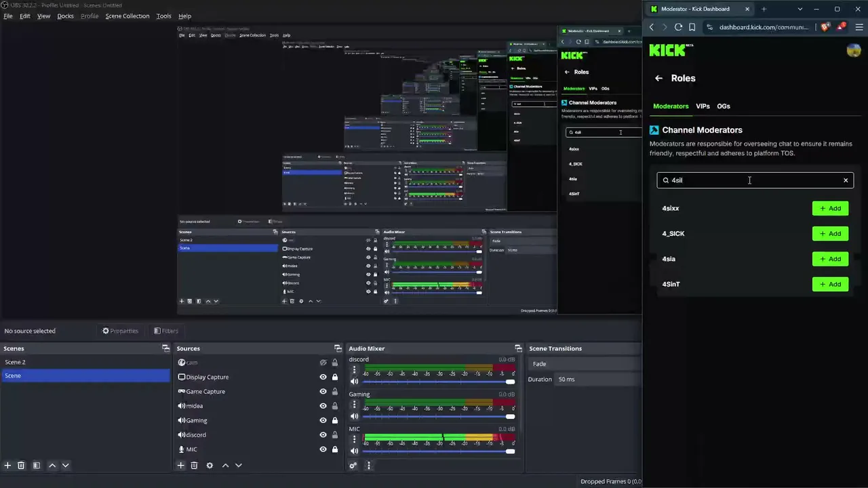868x488 pixels.
Task: Add 4sia as a moderator
Action: (x=830, y=259)
